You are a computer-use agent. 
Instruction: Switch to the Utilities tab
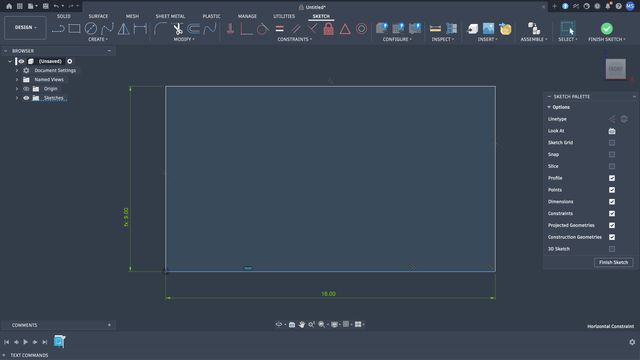coord(284,16)
